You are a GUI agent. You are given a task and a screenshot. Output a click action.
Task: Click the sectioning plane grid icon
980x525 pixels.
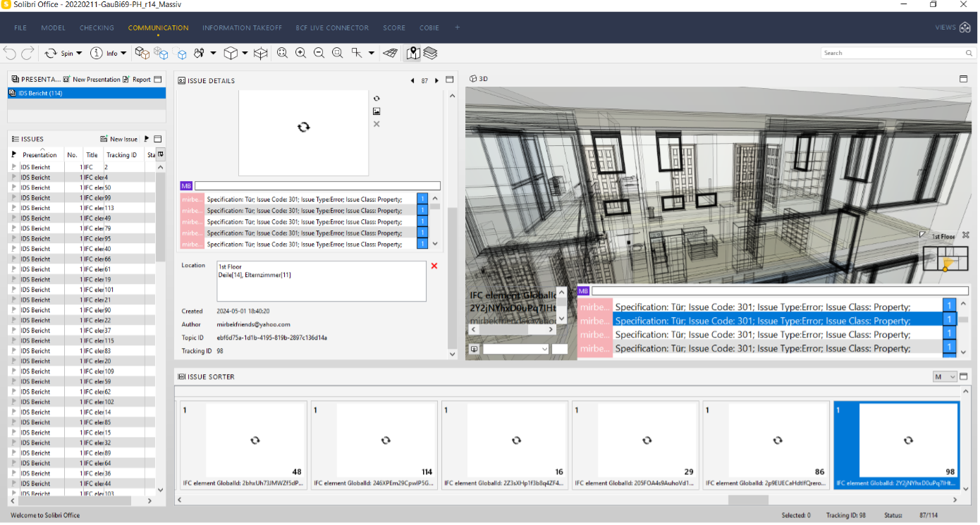tap(390, 53)
